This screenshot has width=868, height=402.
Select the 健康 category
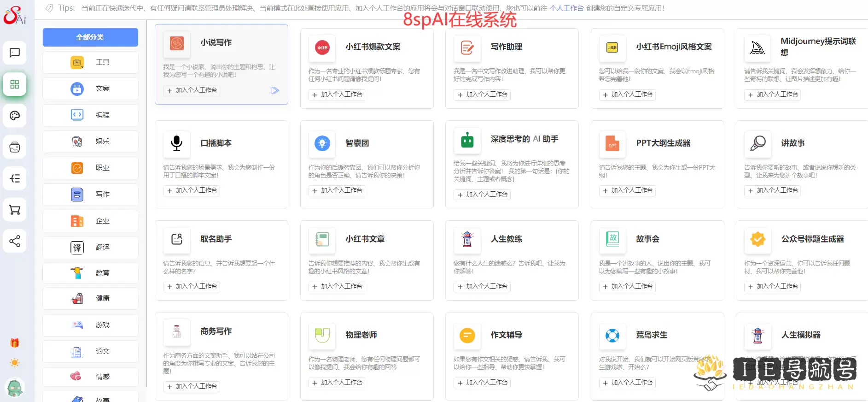pos(90,298)
